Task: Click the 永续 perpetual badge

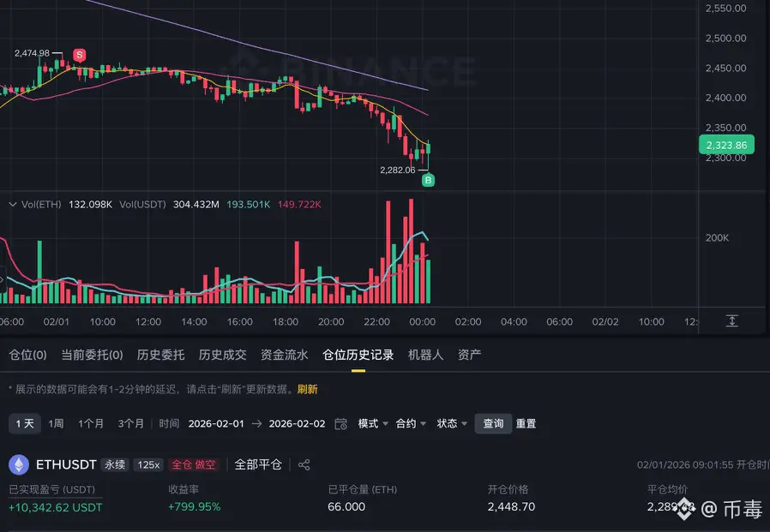Action: tap(115, 465)
